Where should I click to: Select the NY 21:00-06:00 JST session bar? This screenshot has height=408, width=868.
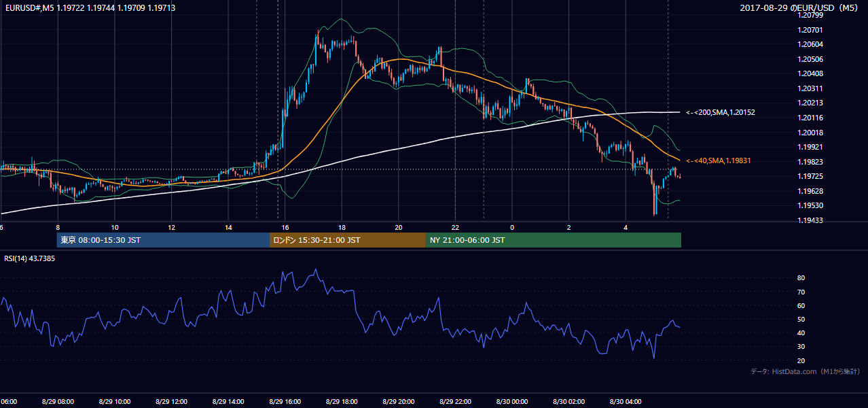554,240
